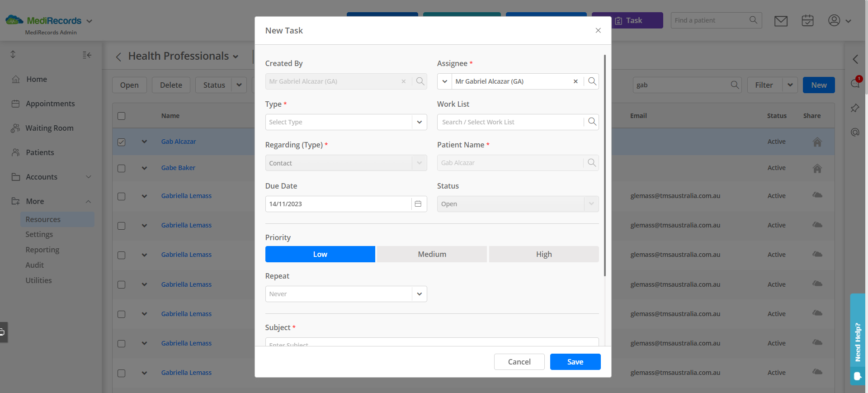Click the Work List search field
The width and height of the screenshot is (868, 393).
pos(511,122)
